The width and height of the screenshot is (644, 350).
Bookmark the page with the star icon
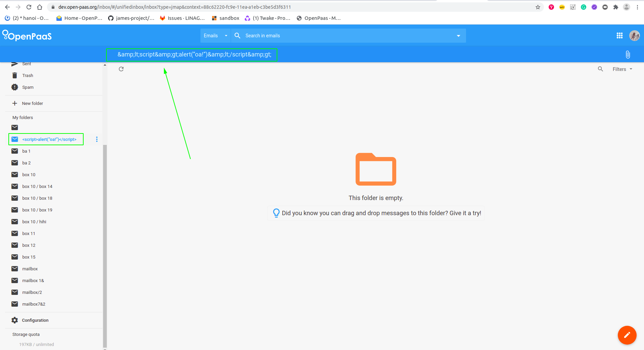[538, 7]
